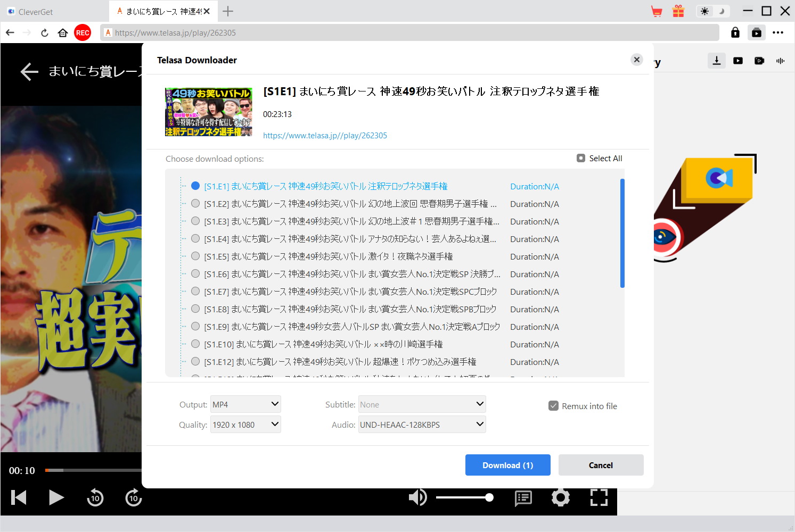Select the S1.E3 episode radio button
The height and width of the screenshot is (532, 795).
click(195, 221)
